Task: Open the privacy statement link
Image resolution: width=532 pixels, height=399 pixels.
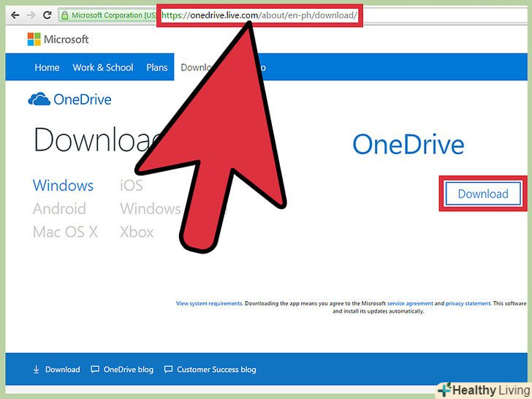Action: coord(468,303)
